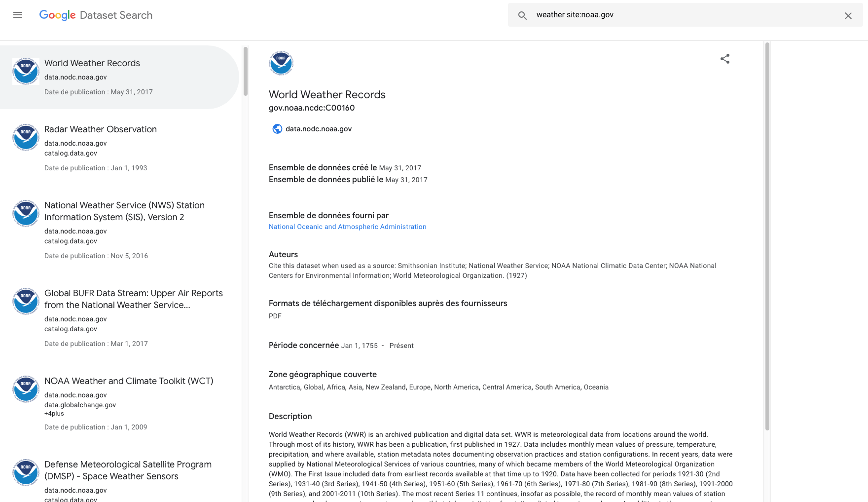
Task: Open Google Dataset Search home logo
Action: (x=96, y=15)
